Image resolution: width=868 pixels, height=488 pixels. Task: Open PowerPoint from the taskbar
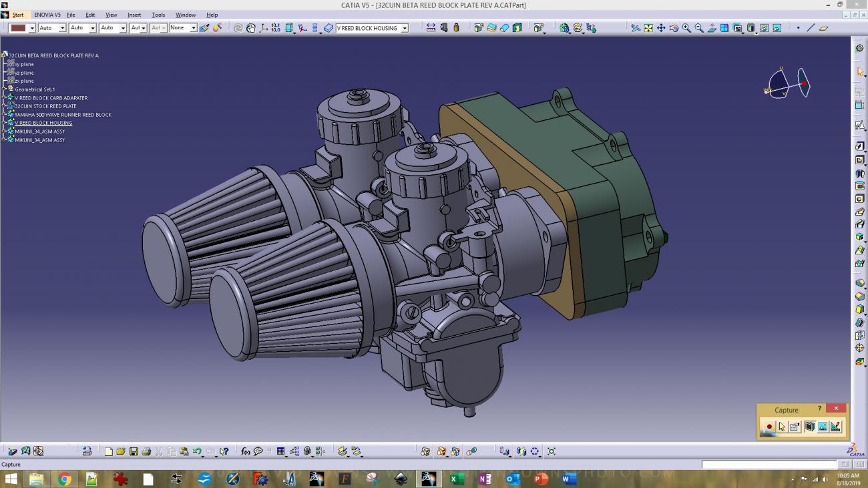[x=540, y=479]
